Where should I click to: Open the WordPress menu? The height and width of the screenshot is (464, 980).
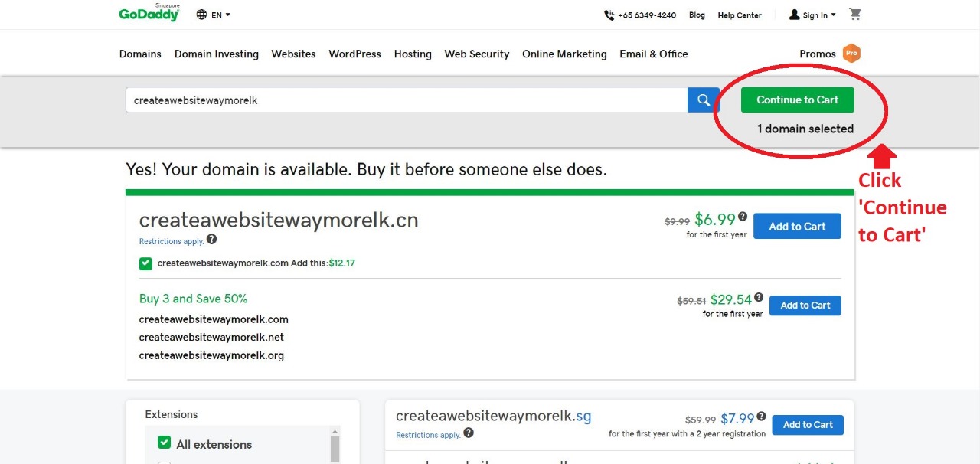pyautogui.click(x=354, y=54)
